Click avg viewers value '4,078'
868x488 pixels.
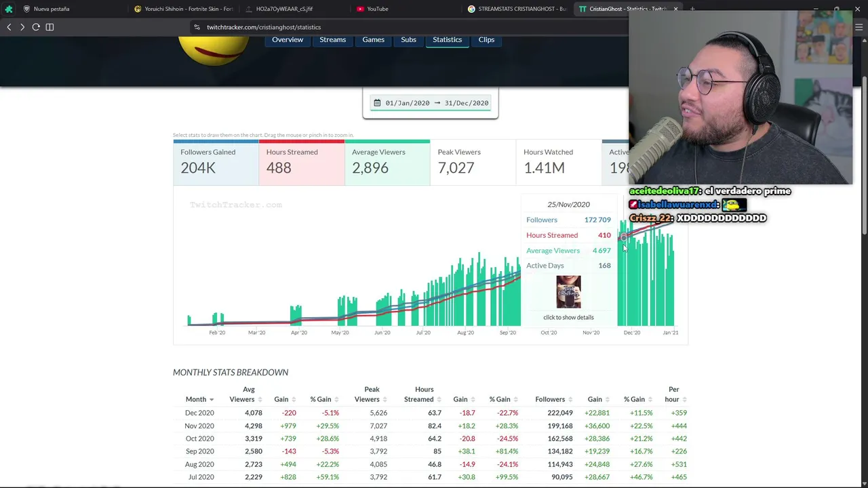tap(253, 413)
